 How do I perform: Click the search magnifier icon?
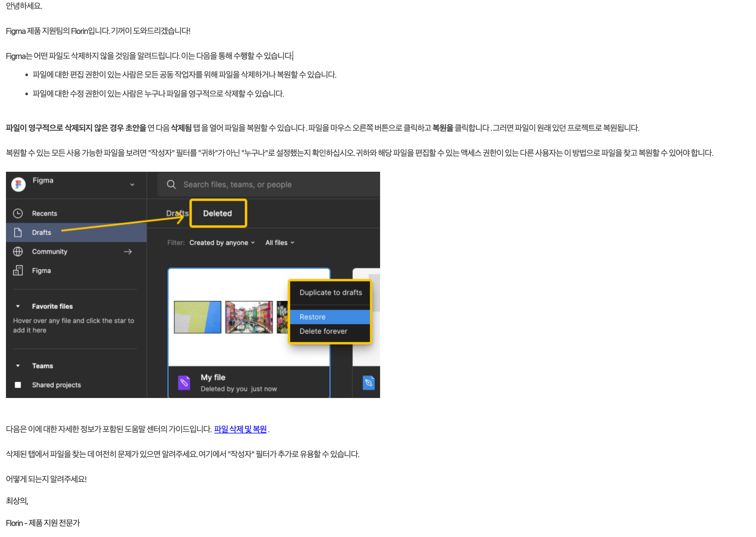tap(171, 185)
